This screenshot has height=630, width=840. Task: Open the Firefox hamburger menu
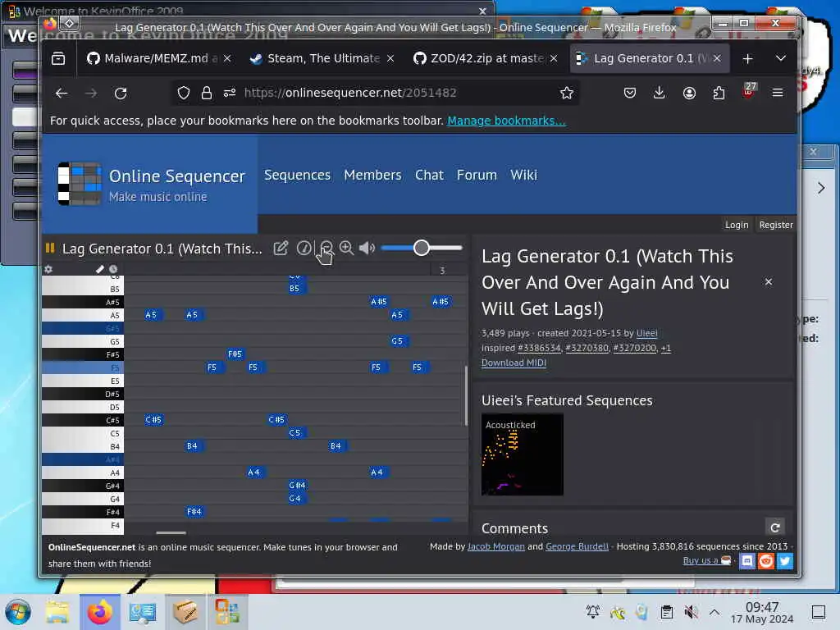[778, 94]
